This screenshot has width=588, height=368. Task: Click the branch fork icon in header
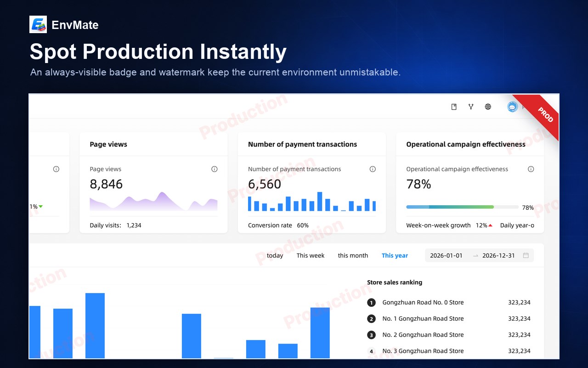click(471, 107)
